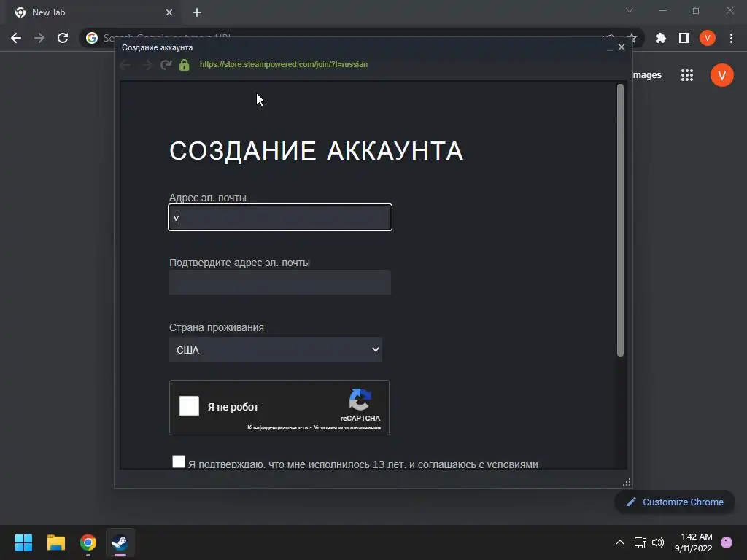
Task: Click the Steam page vertical scrollbar thumb
Action: [x=620, y=220]
